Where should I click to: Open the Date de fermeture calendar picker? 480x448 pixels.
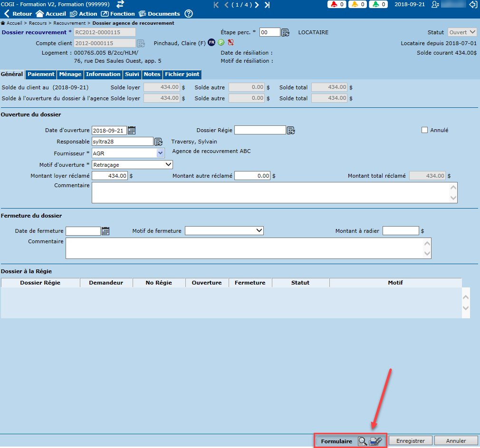click(106, 231)
